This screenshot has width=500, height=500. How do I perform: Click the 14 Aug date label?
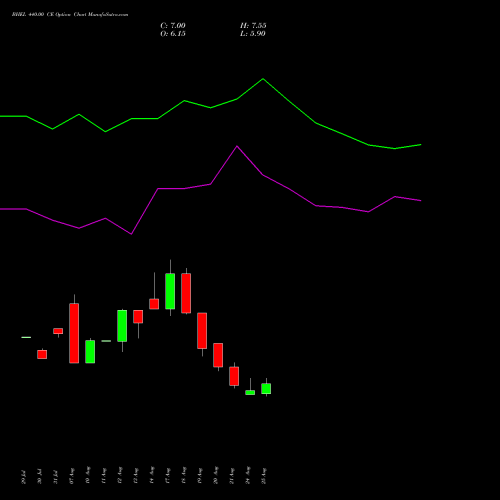point(151,476)
